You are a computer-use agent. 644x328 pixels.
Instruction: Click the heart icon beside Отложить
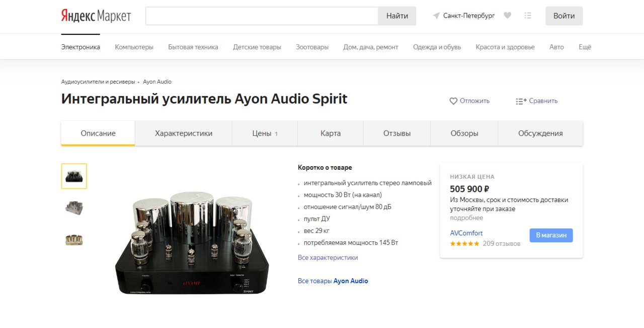pyautogui.click(x=453, y=101)
